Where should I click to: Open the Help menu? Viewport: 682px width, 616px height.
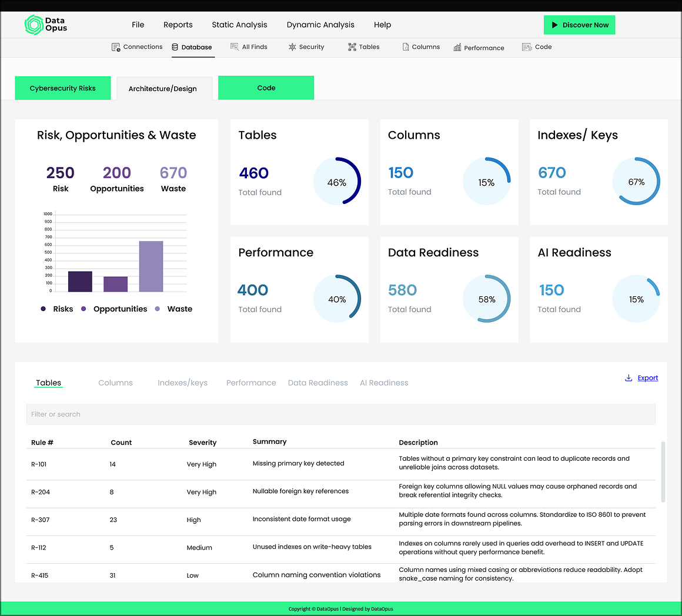click(x=382, y=25)
